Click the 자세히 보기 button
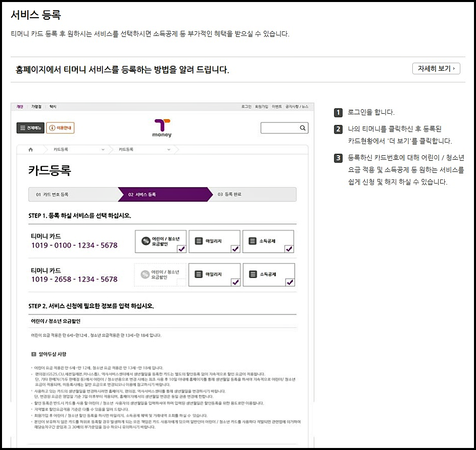Screen dimensions: 476x450 (x=436, y=68)
